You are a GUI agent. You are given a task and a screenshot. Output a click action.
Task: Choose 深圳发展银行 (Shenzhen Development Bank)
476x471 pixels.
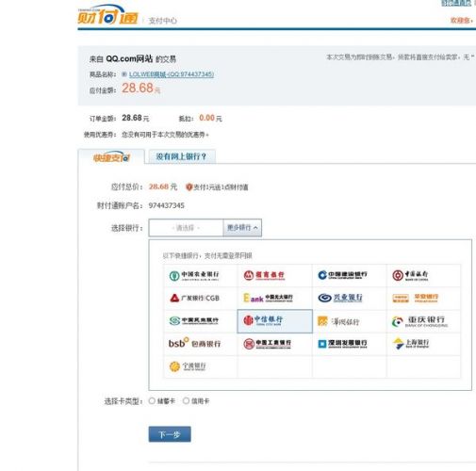[x=350, y=344]
